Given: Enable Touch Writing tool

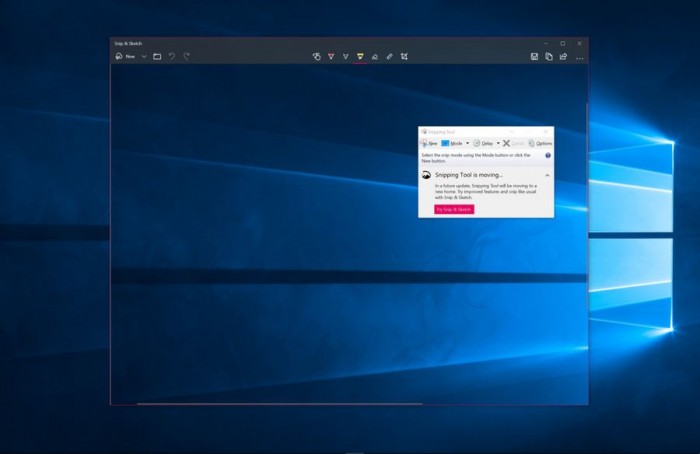Looking at the screenshot, I should point(317,56).
